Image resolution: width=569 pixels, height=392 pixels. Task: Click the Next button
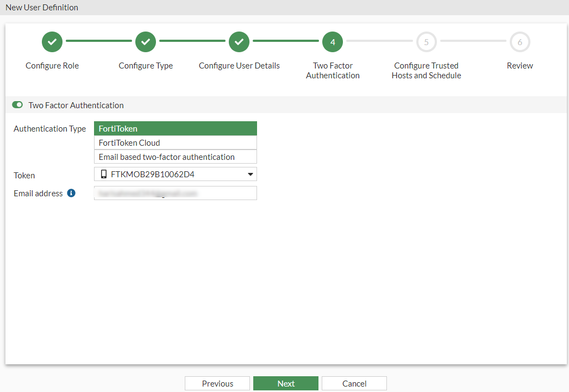click(285, 383)
